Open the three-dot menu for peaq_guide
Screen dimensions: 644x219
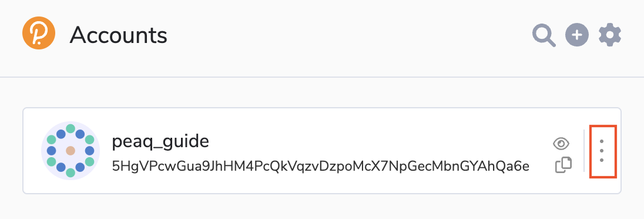602,151
